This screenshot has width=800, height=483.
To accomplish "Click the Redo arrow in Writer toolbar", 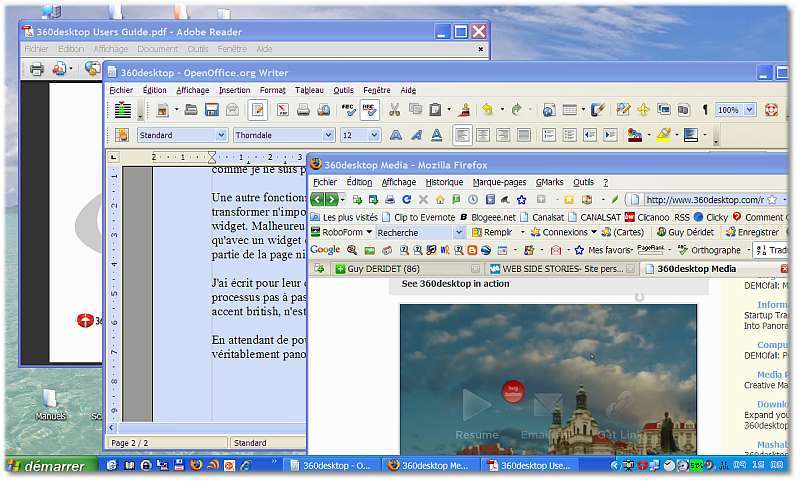I will click(x=516, y=110).
